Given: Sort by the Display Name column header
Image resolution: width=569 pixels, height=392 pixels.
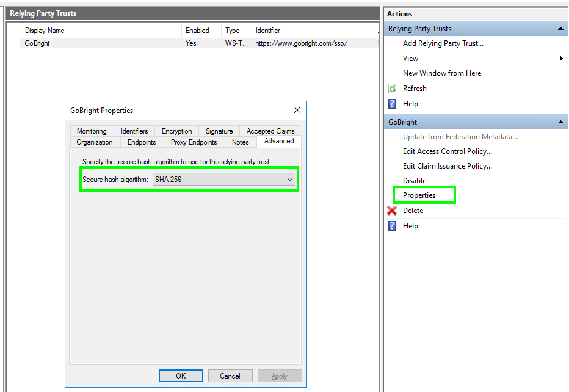Looking at the screenshot, I should [x=45, y=31].
